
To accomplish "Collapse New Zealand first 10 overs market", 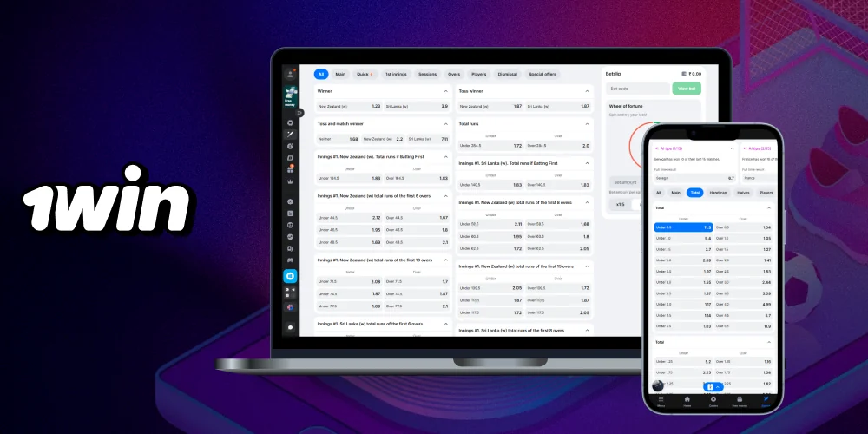I will [445, 260].
